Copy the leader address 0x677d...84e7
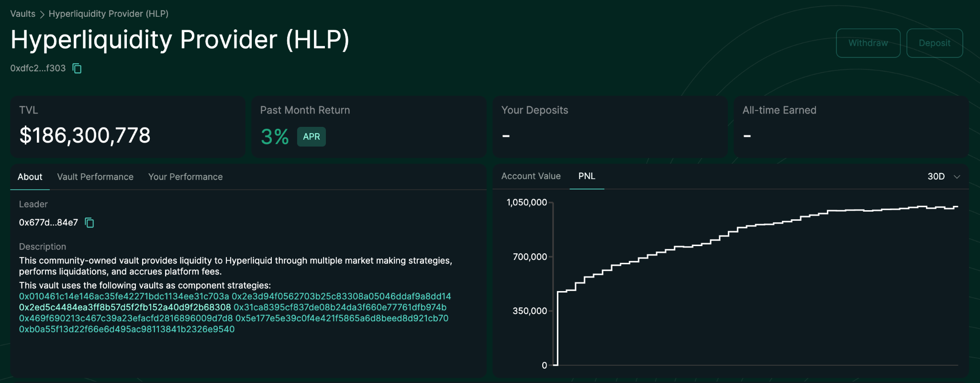980x383 pixels. point(89,223)
